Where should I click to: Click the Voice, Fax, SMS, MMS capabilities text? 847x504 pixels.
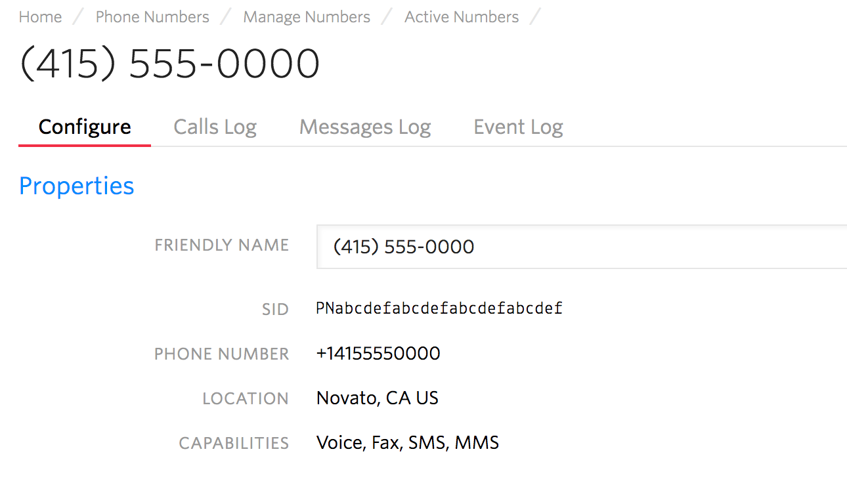point(408,443)
